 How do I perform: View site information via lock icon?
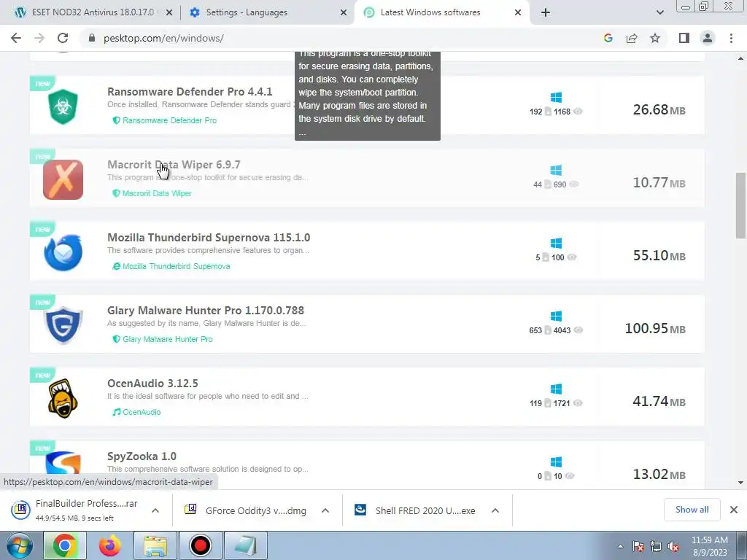92,38
